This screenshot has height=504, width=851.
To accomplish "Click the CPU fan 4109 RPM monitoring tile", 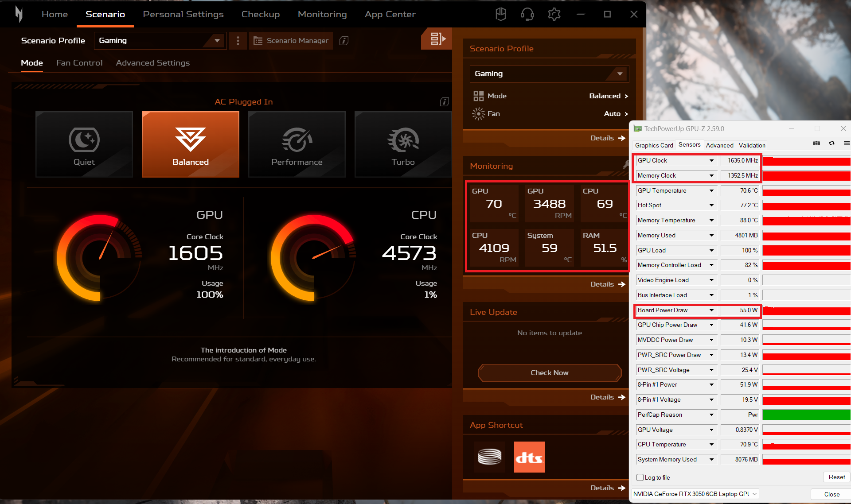I will 494,248.
